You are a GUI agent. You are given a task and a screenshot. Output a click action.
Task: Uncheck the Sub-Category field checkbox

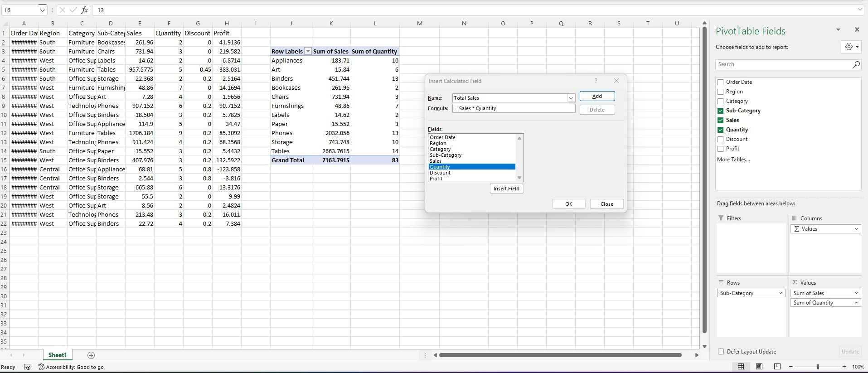720,111
